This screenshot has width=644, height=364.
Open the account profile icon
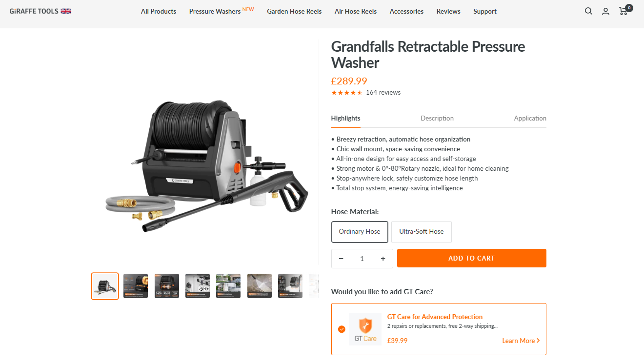coord(605,11)
